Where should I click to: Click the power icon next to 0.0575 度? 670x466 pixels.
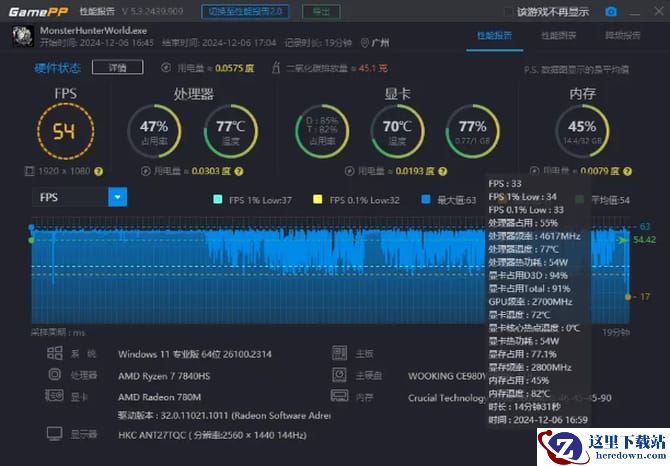166,67
